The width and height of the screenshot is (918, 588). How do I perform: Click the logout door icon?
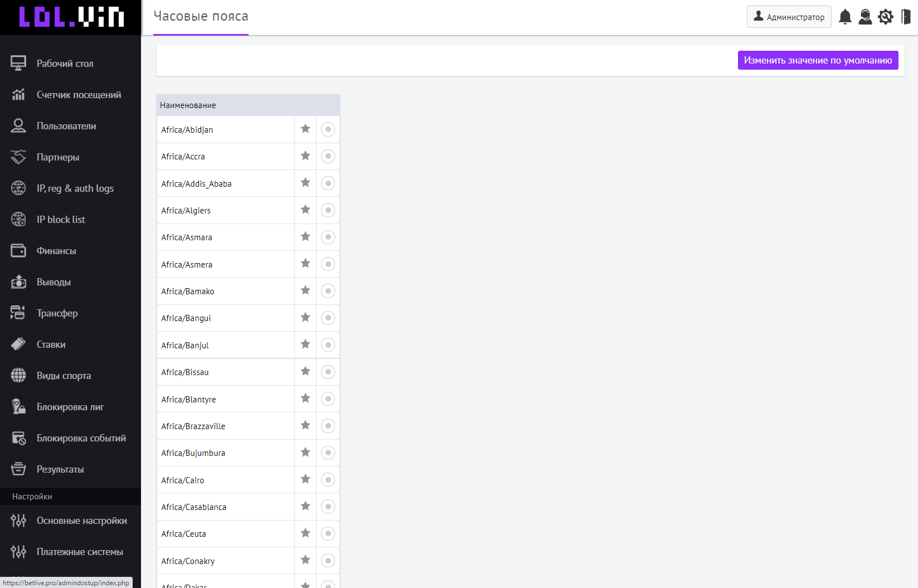(906, 17)
